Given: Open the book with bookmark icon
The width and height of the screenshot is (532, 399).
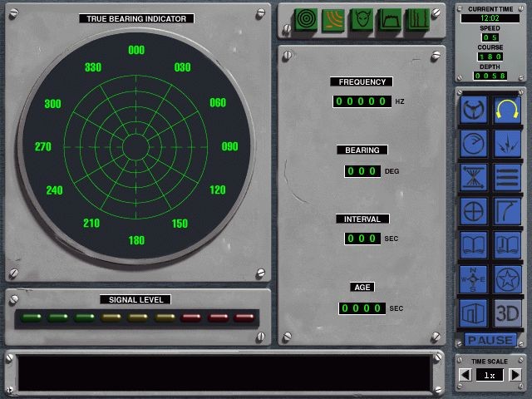Looking at the screenshot, I should pos(507,245).
